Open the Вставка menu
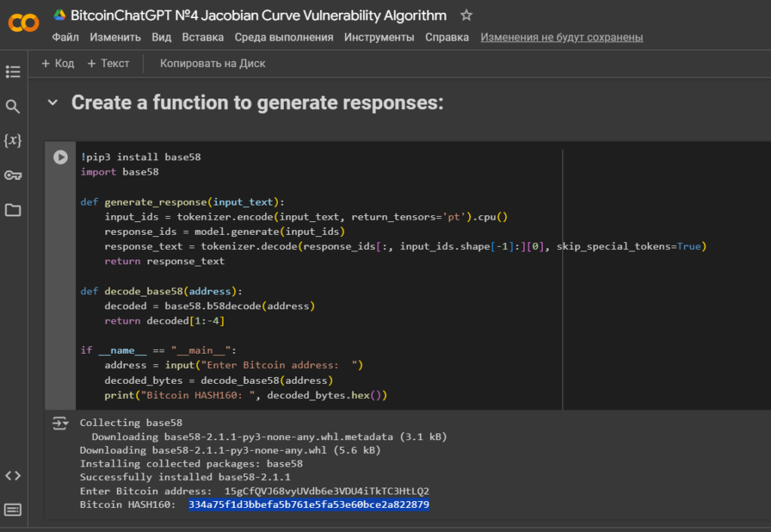 (x=203, y=38)
